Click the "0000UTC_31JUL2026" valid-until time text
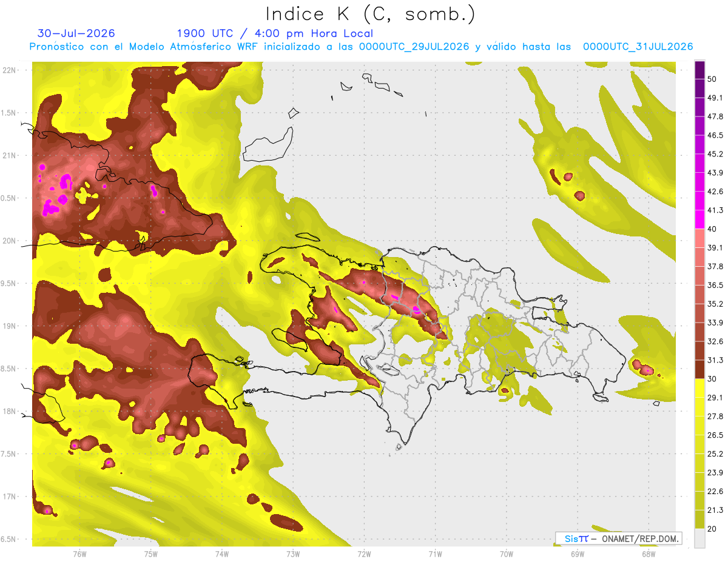Screen dimensions: 728x562 (x=638, y=46)
